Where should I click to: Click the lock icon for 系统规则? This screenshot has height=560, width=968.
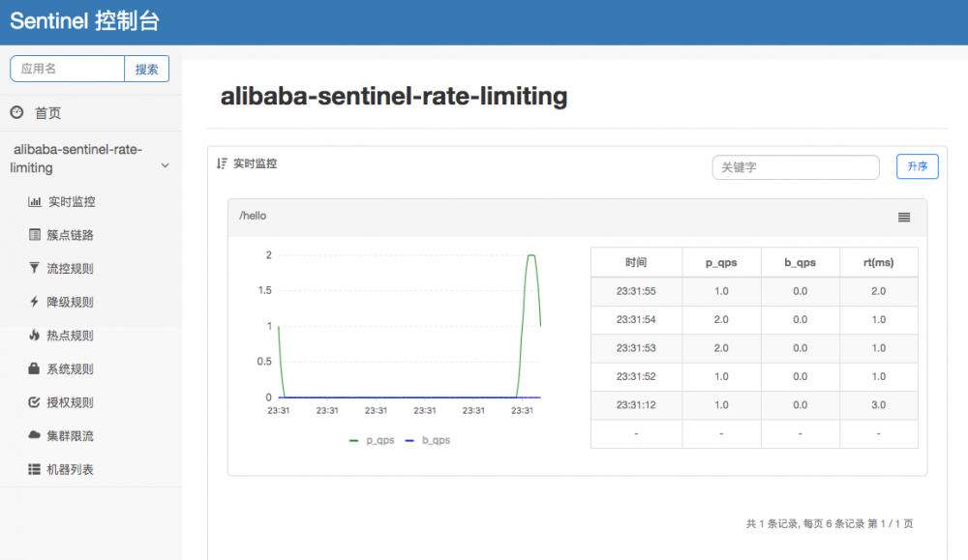point(32,368)
